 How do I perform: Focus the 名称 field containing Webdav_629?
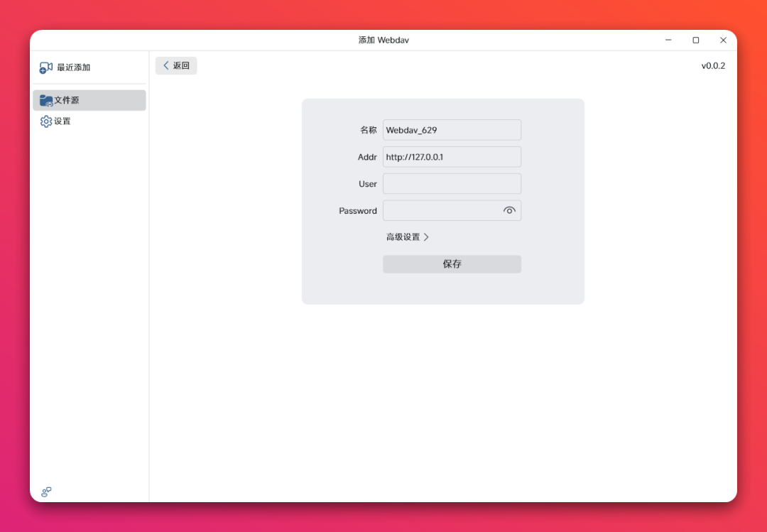[452, 130]
